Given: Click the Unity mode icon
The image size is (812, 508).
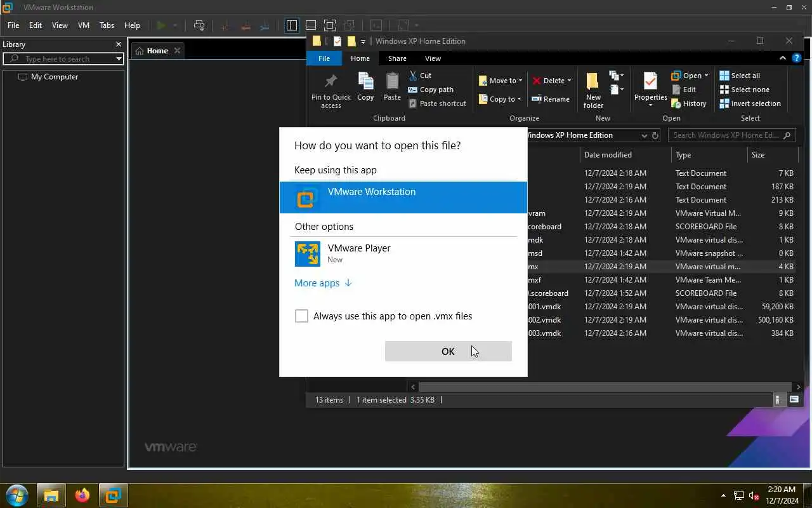Looking at the screenshot, I should (349, 25).
